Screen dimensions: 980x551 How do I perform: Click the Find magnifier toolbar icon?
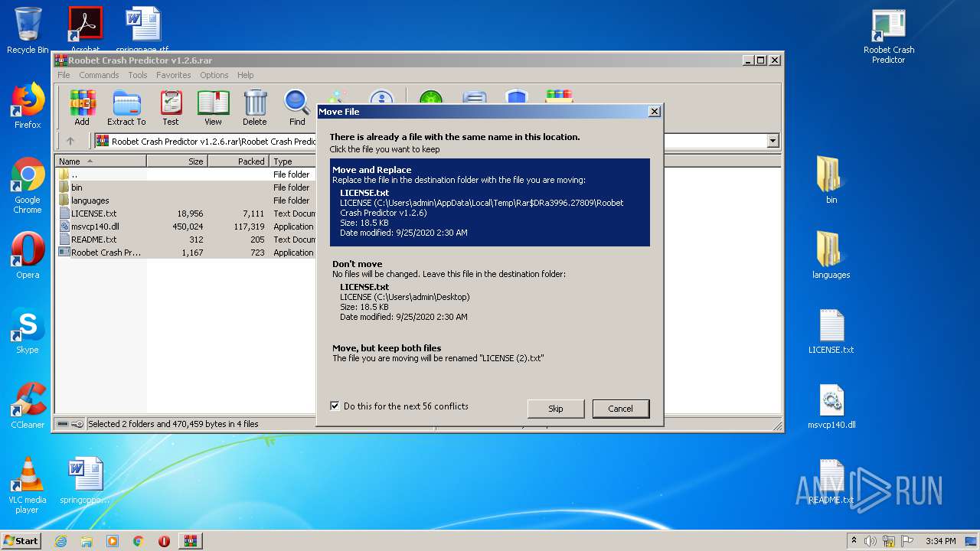tap(297, 108)
